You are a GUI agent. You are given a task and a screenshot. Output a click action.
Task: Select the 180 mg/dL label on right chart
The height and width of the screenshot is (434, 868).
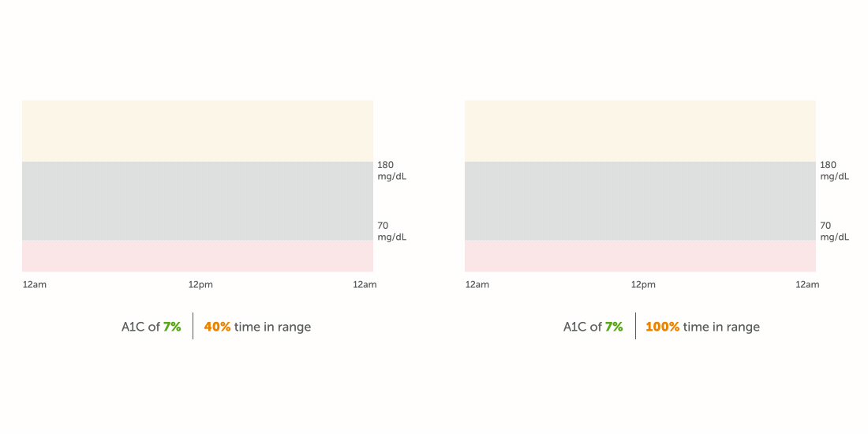pyautogui.click(x=834, y=170)
